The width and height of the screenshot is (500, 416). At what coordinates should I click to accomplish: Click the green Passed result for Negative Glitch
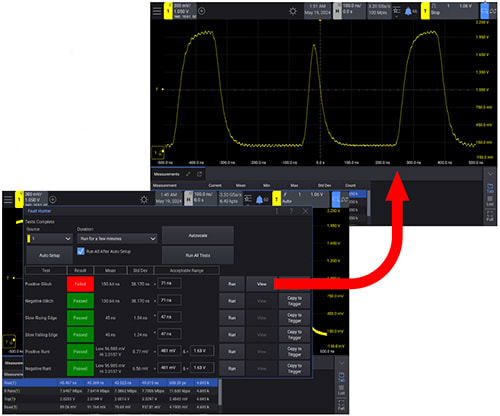click(x=80, y=301)
